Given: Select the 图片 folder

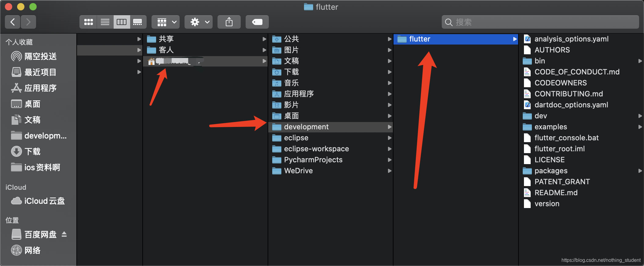Looking at the screenshot, I should (331, 50).
